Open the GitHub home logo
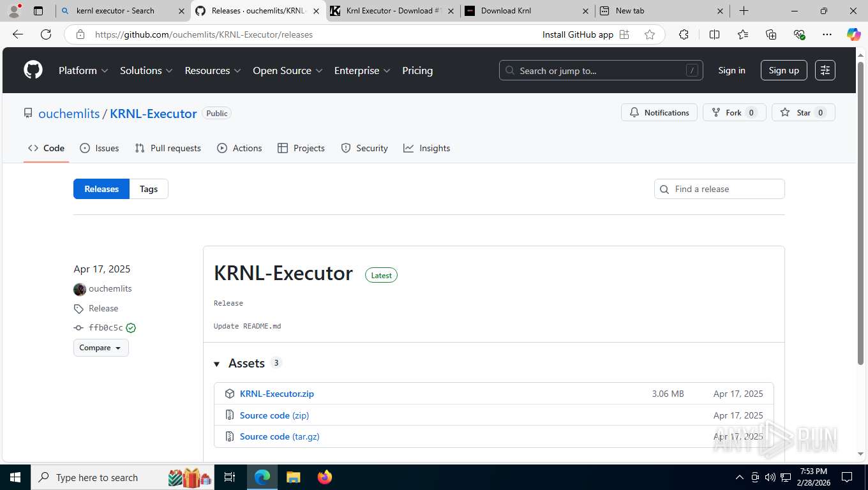Screen dimensions: 868x490 point(33,70)
